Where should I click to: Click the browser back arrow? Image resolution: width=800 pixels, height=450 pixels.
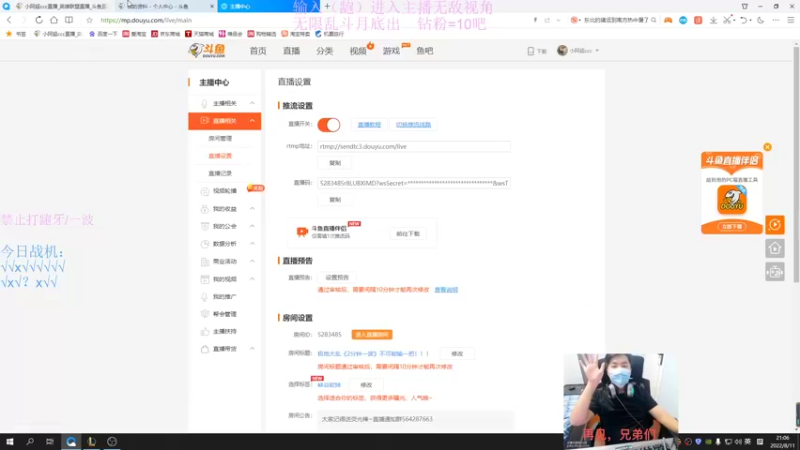[x=9, y=20]
